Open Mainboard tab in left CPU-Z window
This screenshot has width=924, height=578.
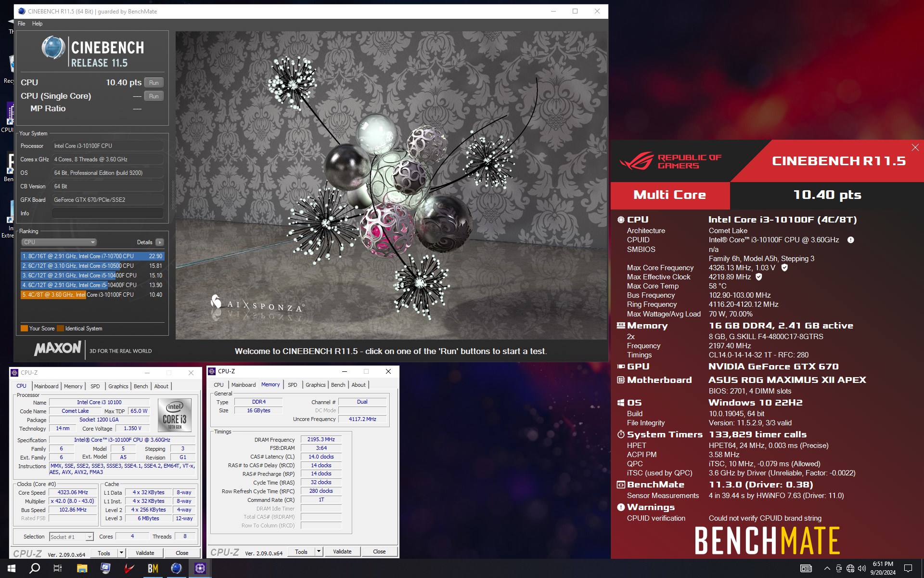pos(46,386)
